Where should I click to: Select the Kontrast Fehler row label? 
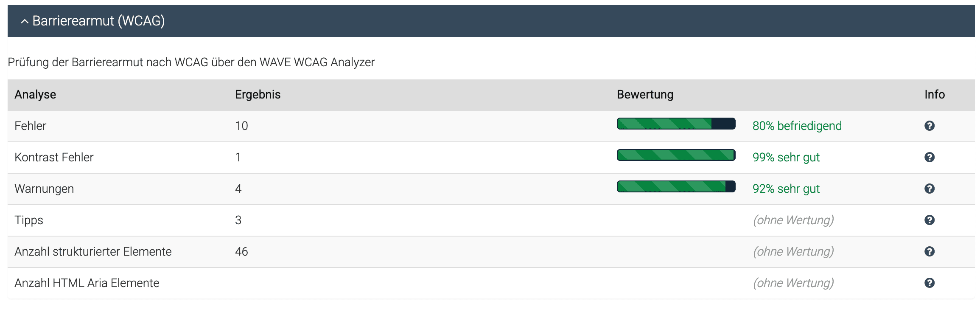(54, 157)
